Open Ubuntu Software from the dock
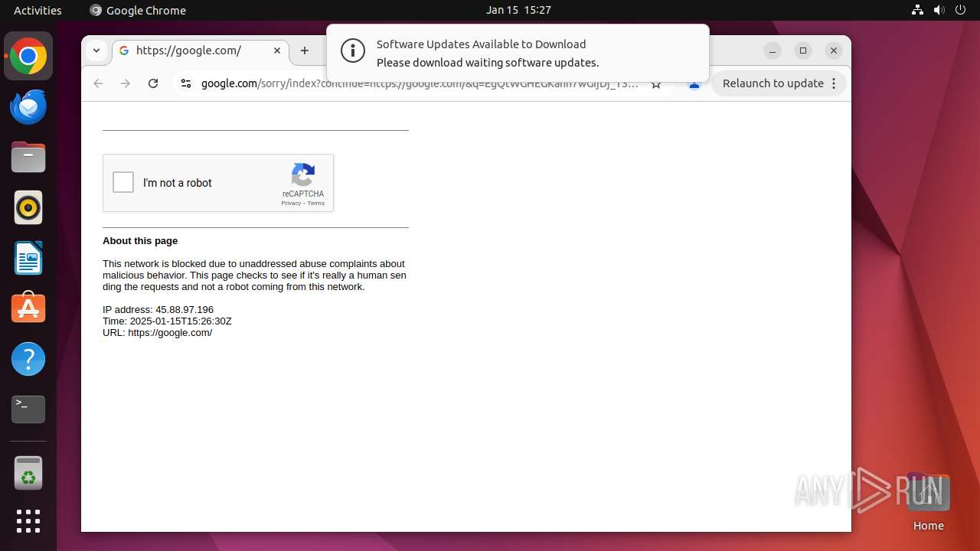980x551 pixels. [x=28, y=308]
